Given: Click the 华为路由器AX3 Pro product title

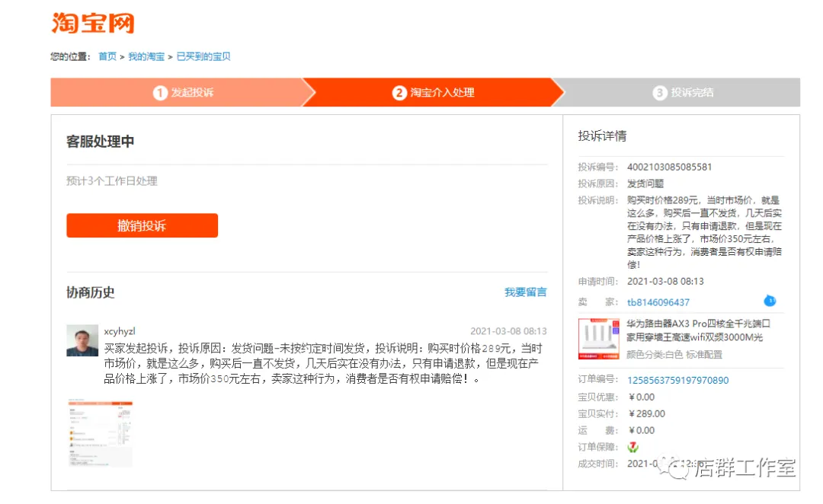Looking at the screenshot, I should 698,324.
